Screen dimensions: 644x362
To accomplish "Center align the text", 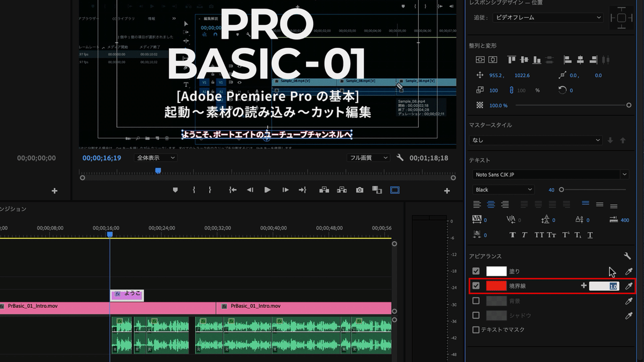I will point(491,204).
